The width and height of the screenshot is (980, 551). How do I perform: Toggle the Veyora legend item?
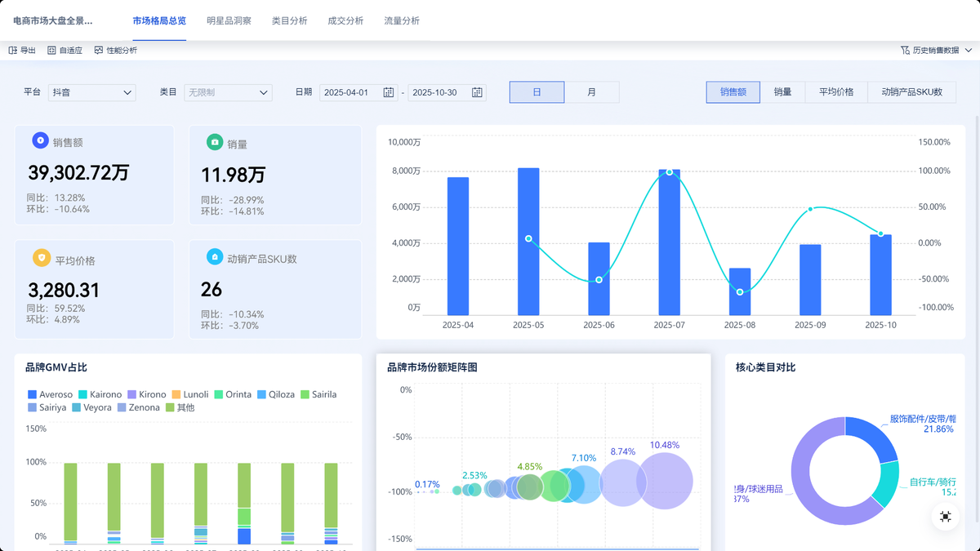pos(91,407)
